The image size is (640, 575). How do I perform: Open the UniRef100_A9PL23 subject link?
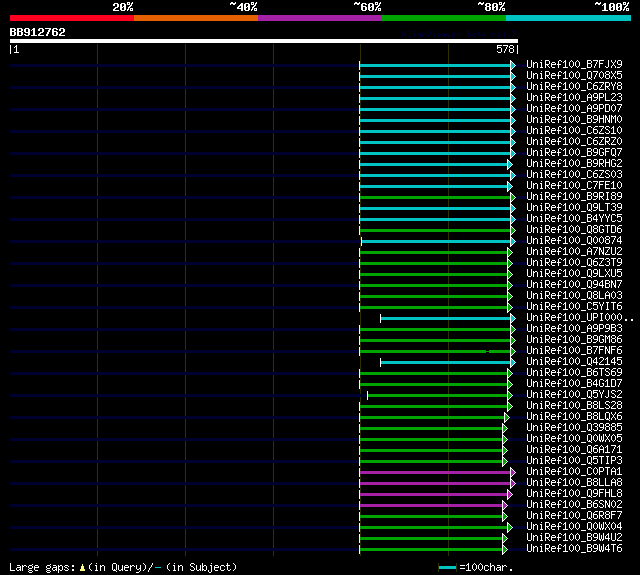pyautogui.click(x=574, y=98)
